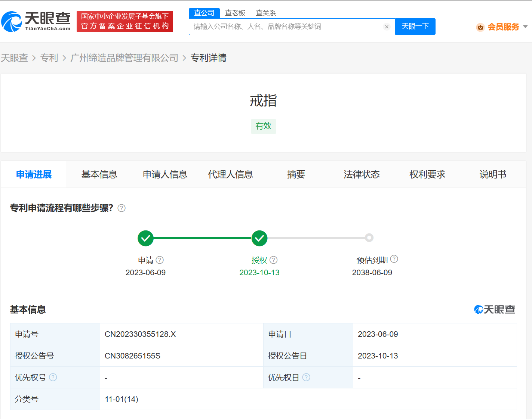Click announcement number CN308265155S
Viewport: 532px width, 419px height.
tap(132, 356)
